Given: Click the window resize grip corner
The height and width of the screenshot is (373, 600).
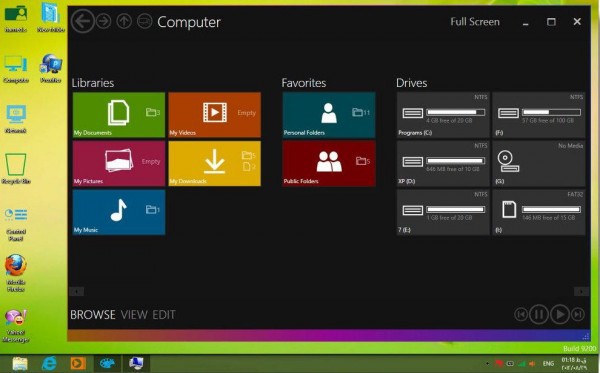Looking at the screenshot, I should tap(586, 336).
